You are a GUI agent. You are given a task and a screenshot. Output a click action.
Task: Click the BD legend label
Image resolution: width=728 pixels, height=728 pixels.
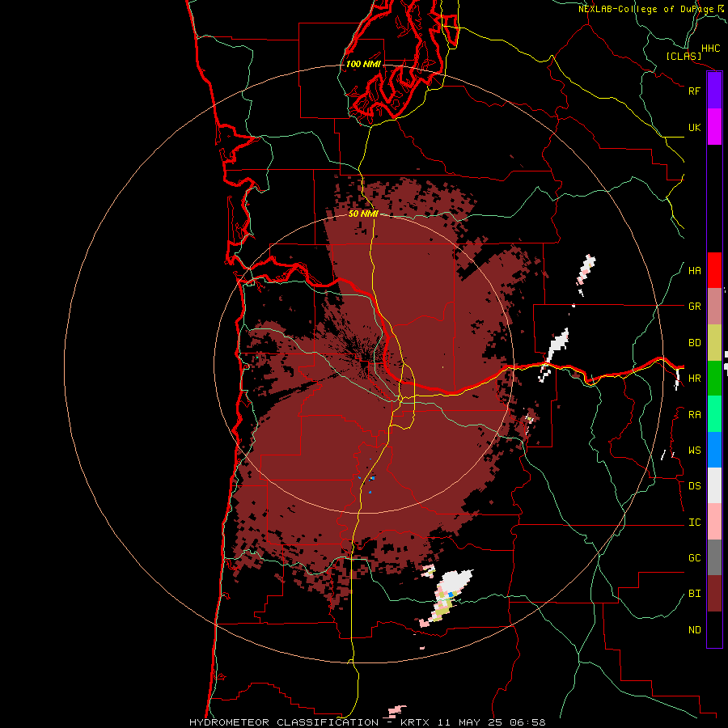coord(694,343)
